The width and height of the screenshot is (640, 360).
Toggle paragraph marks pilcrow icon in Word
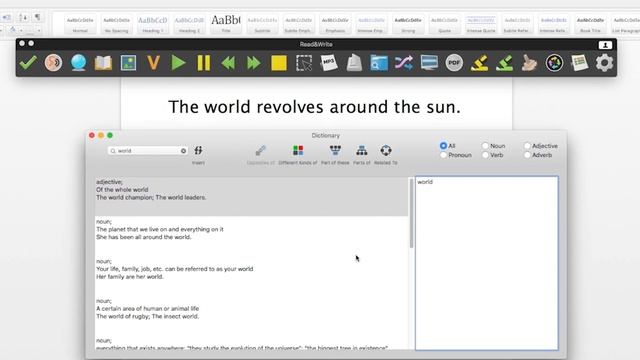pyautogui.click(x=38, y=17)
